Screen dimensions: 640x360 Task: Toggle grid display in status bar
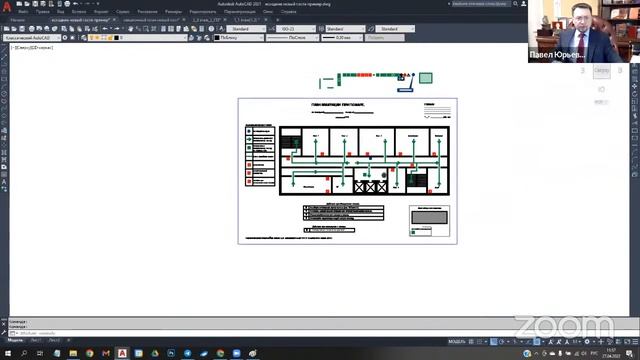pyautogui.click(x=471, y=342)
